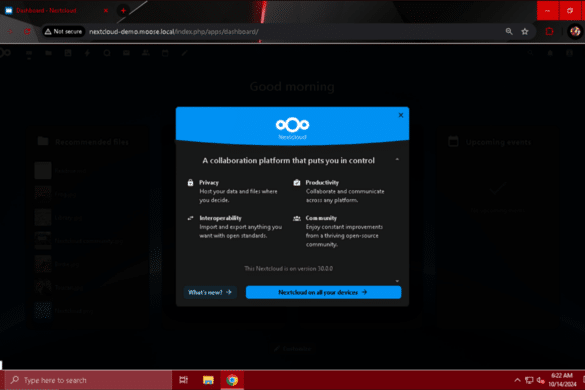Bookmark this page with the star icon

[x=525, y=32]
